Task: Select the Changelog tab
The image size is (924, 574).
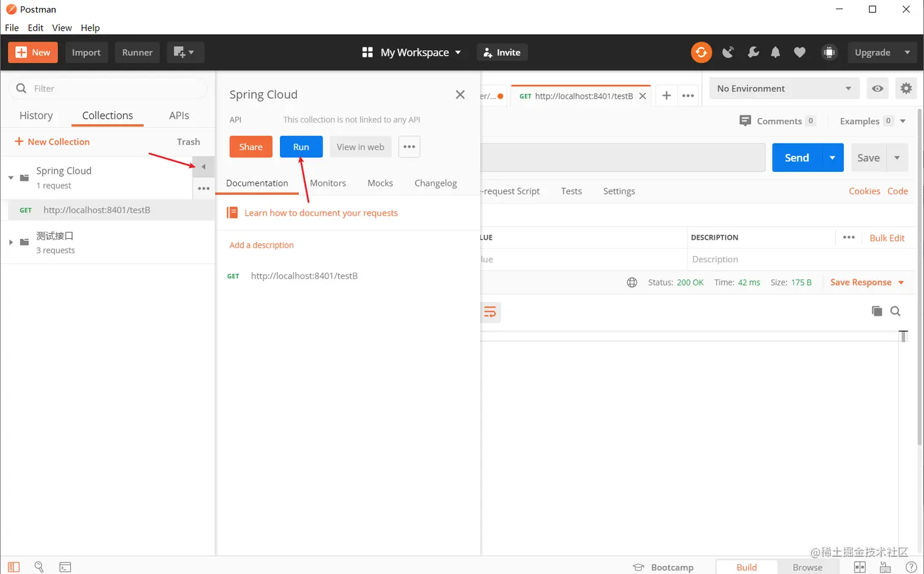Action: pos(436,183)
